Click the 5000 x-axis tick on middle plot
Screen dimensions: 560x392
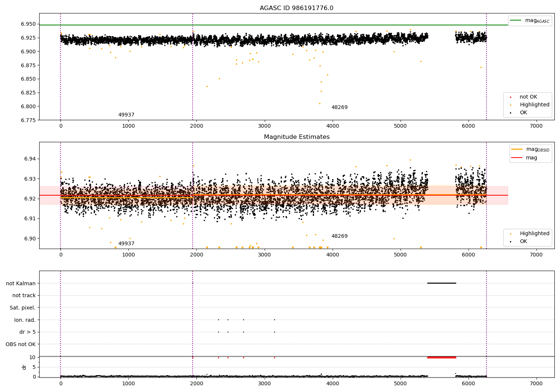tap(401, 255)
